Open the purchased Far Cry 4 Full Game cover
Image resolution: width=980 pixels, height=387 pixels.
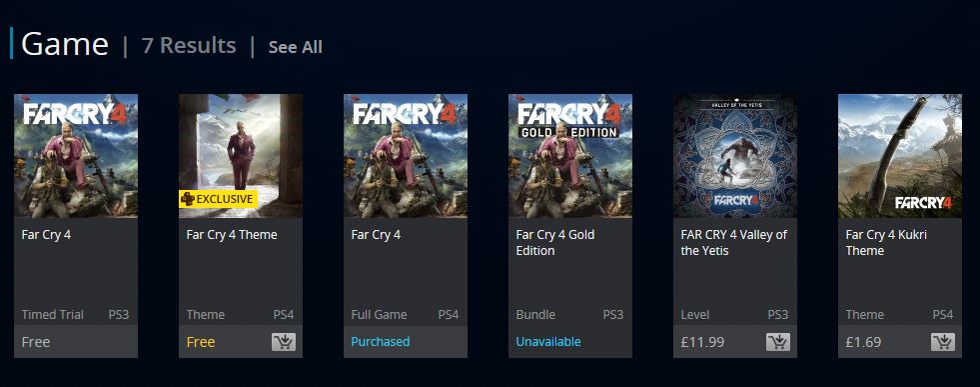pos(406,156)
